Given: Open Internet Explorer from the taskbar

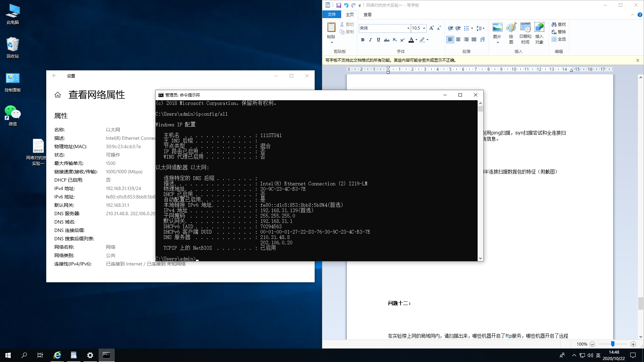Looking at the screenshot, I should tap(57, 355).
